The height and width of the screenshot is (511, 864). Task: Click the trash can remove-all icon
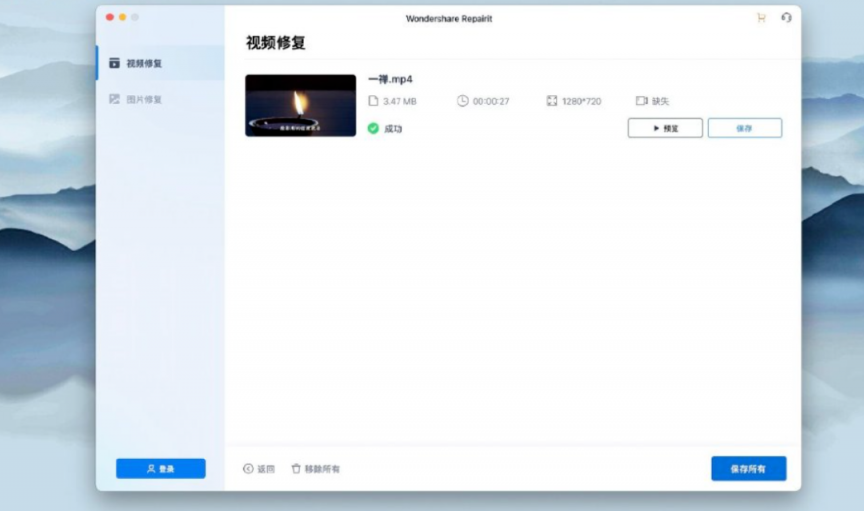296,468
